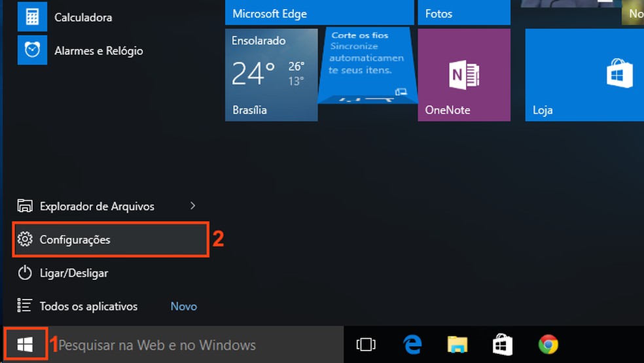Launch Microsoft Edge from the taskbar
The width and height of the screenshot is (644, 363).
point(412,344)
